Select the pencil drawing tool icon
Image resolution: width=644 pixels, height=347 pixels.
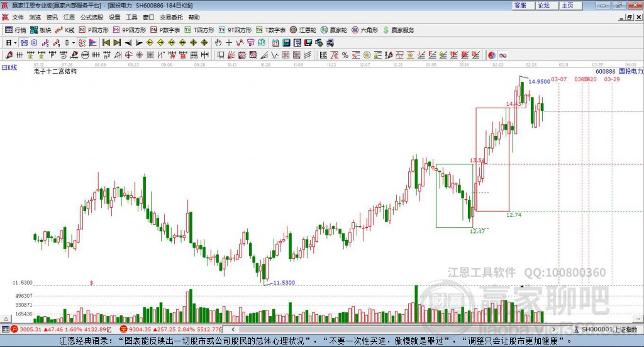click(9, 55)
